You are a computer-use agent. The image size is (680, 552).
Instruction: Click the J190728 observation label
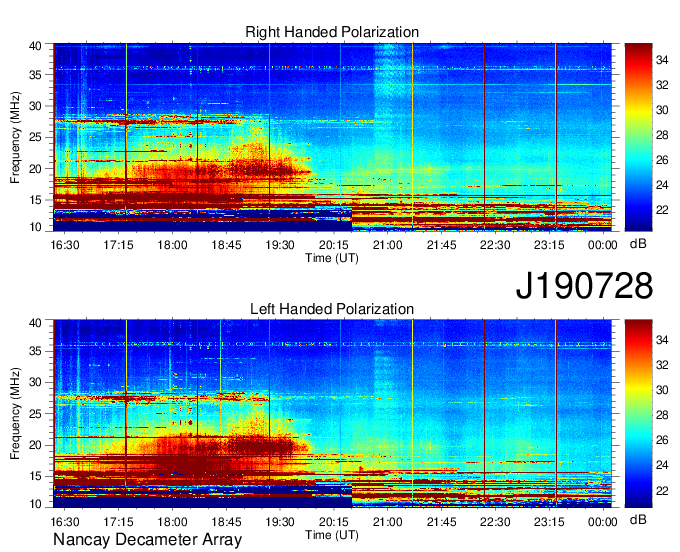click(584, 286)
